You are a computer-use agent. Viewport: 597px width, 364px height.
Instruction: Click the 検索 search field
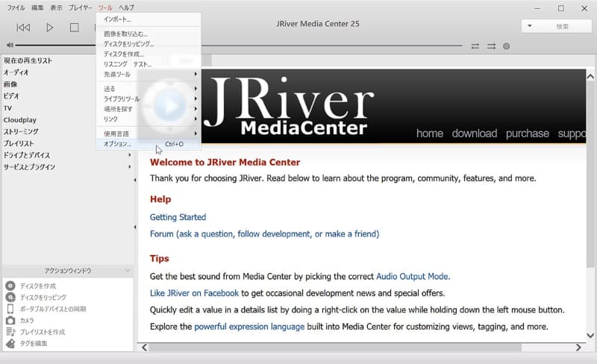click(563, 26)
